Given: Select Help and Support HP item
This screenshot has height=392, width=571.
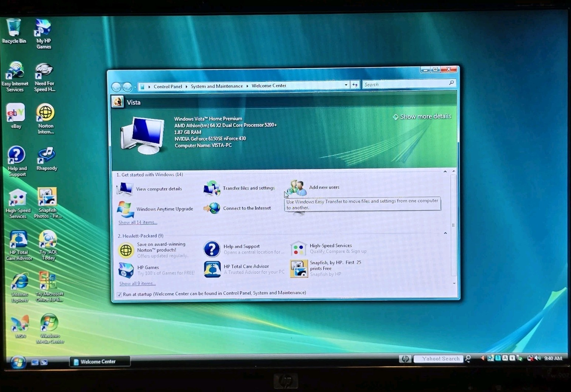Looking at the screenshot, I should [244, 249].
